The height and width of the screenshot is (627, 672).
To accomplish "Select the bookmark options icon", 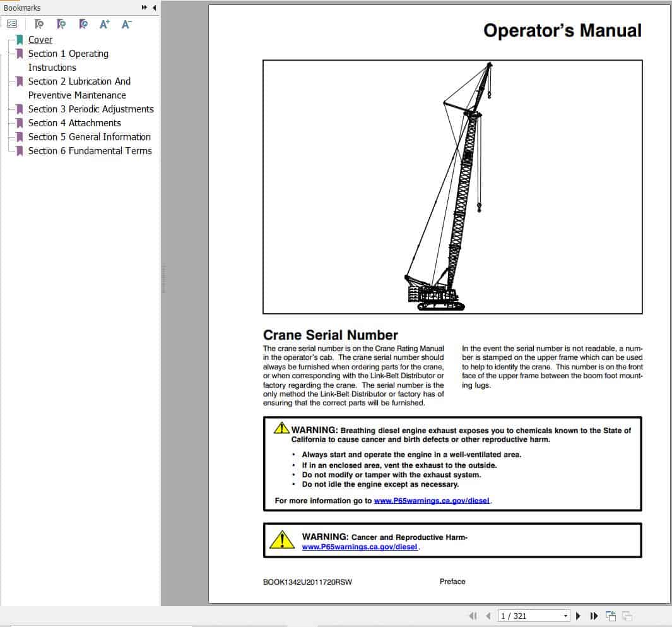I will [x=12, y=23].
